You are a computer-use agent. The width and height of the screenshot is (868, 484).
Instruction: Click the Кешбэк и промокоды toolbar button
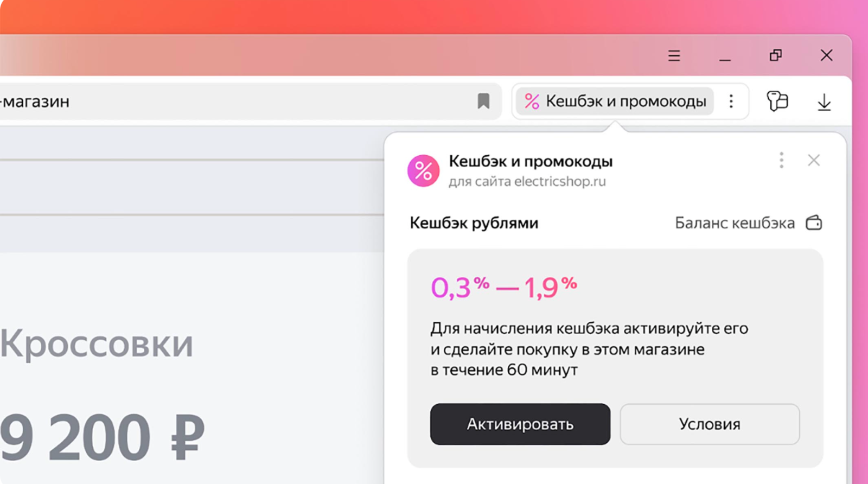[x=615, y=101]
